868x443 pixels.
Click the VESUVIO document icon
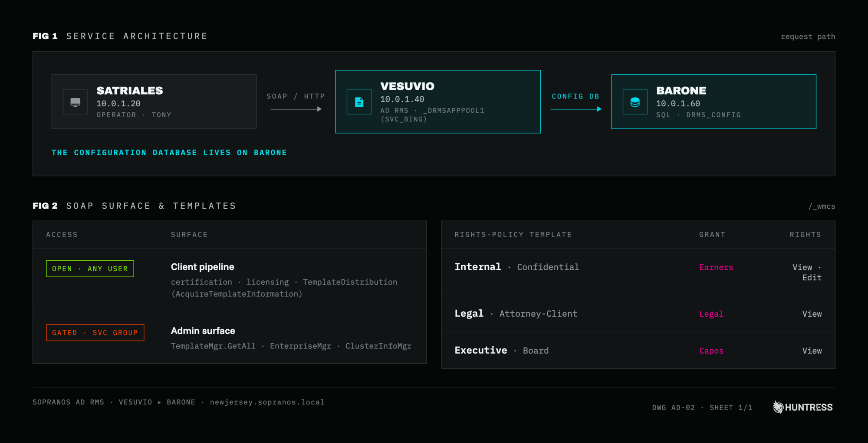[359, 102]
